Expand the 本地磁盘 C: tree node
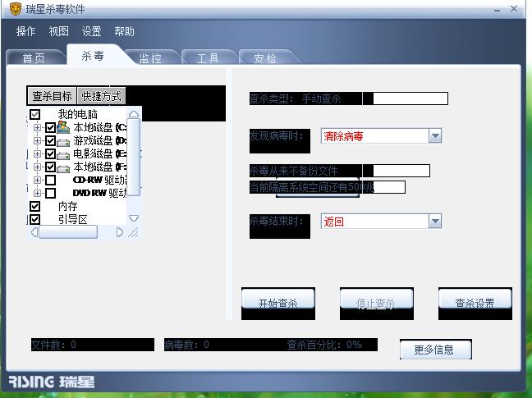Screen dimensions: 532x398 click(37, 127)
